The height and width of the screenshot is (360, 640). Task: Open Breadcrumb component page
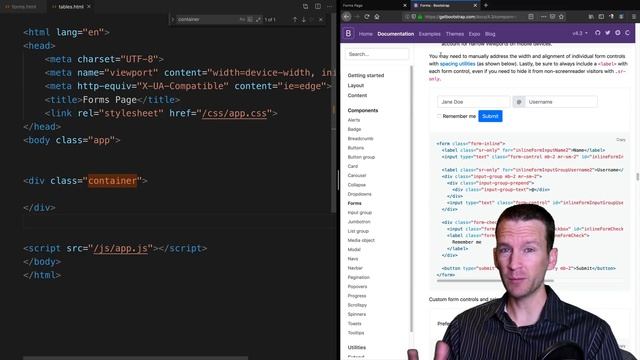click(360, 139)
